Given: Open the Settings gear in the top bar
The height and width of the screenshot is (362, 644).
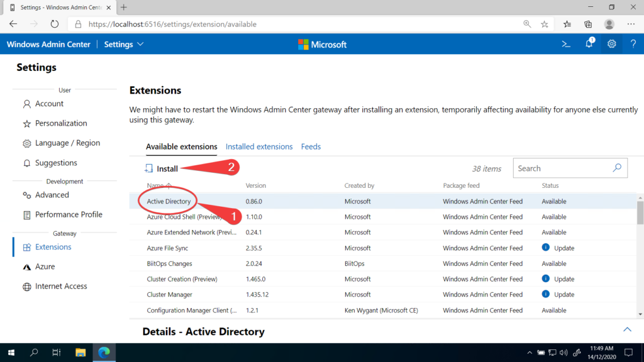Looking at the screenshot, I should point(611,44).
